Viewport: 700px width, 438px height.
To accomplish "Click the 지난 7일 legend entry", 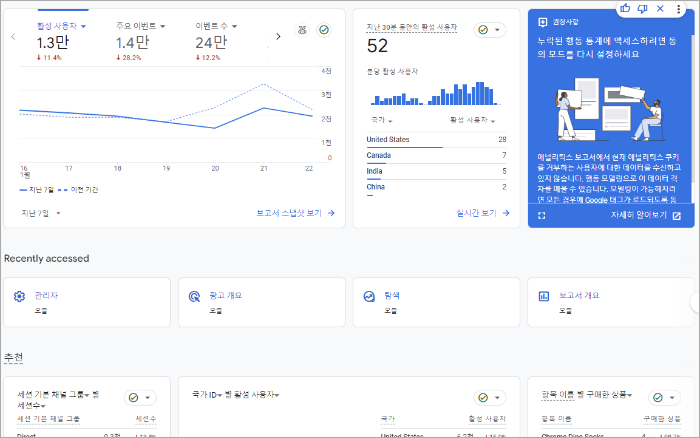I will [37, 190].
